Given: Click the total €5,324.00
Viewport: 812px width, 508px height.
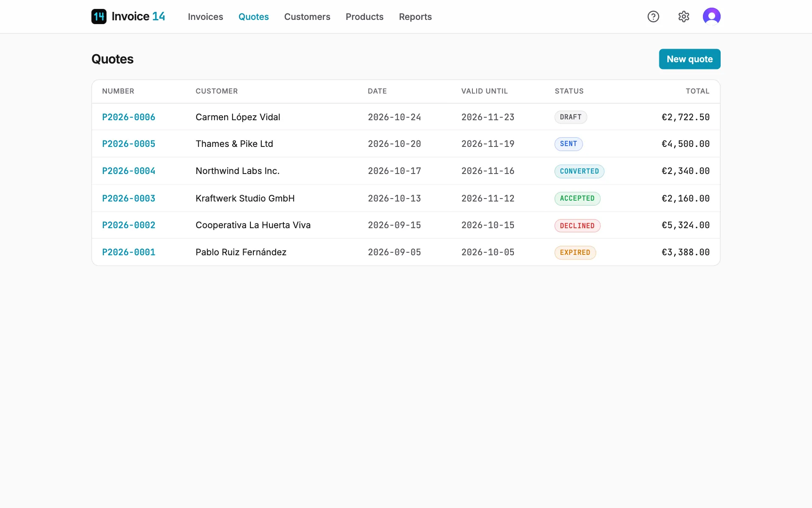Looking at the screenshot, I should click(x=686, y=225).
